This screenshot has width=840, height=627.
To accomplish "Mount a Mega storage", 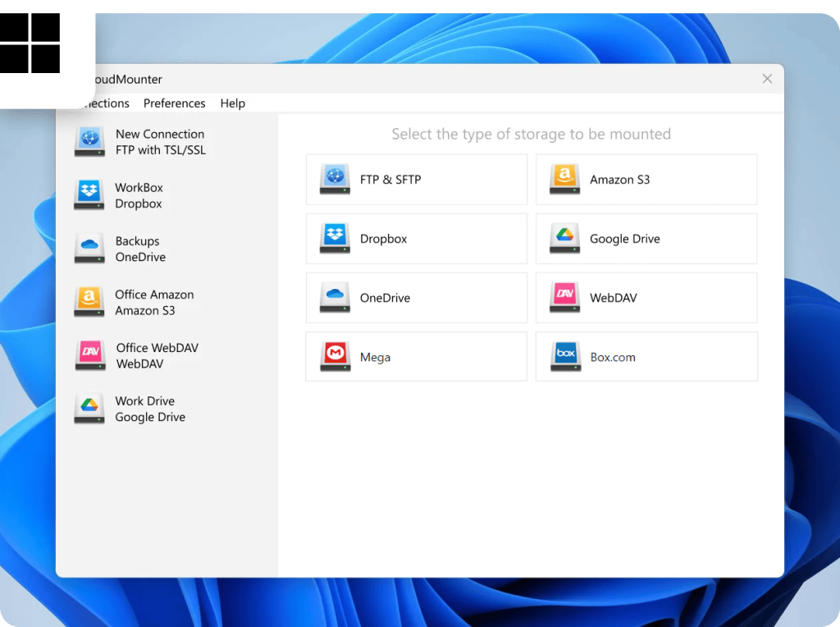I will tap(417, 356).
